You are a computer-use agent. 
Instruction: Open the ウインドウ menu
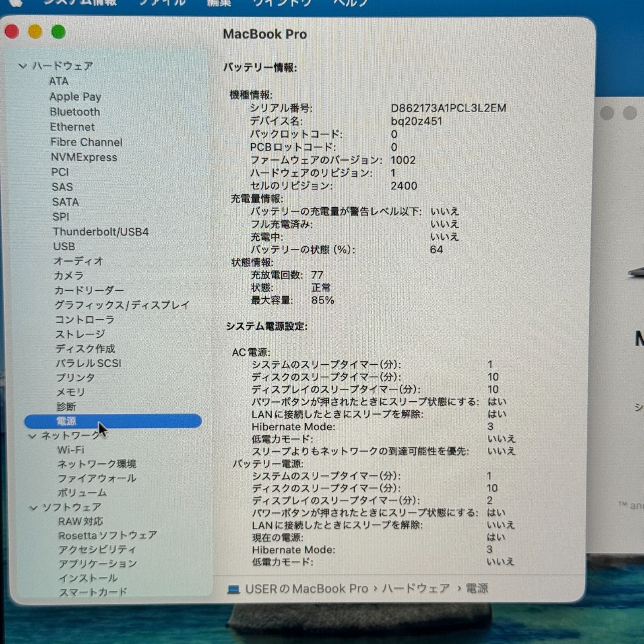[282, 2]
